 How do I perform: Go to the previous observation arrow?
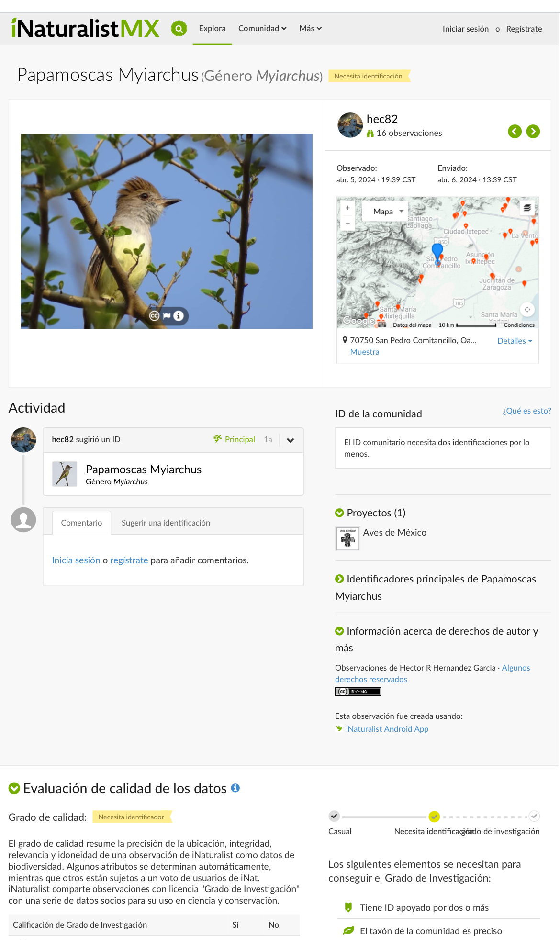(515, 131)
